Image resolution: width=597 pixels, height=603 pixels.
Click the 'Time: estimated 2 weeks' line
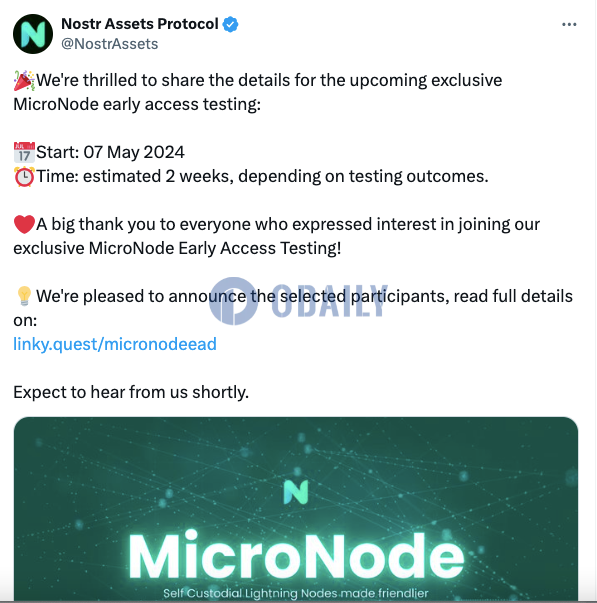[x=262, y=177]
